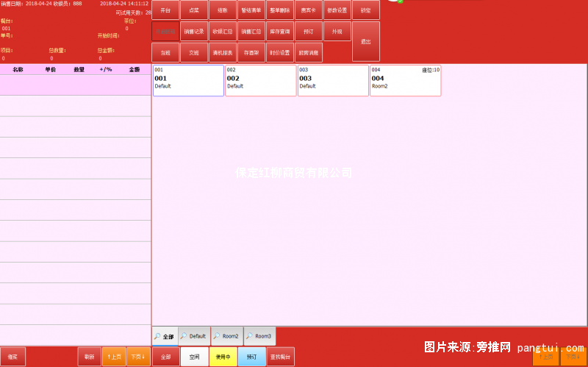Click the 刷新 refresh button

tap(89, 357)
